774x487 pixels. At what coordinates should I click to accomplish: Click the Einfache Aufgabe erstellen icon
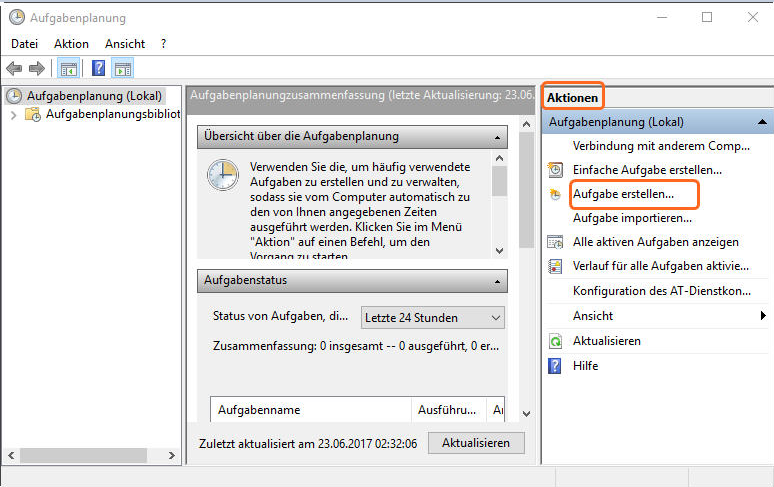555,170
